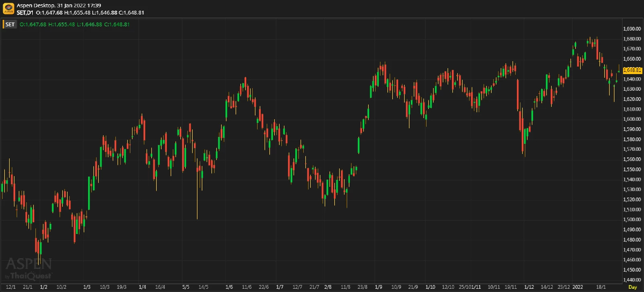Click the 1,470.00 price axis label

[632, 250]
